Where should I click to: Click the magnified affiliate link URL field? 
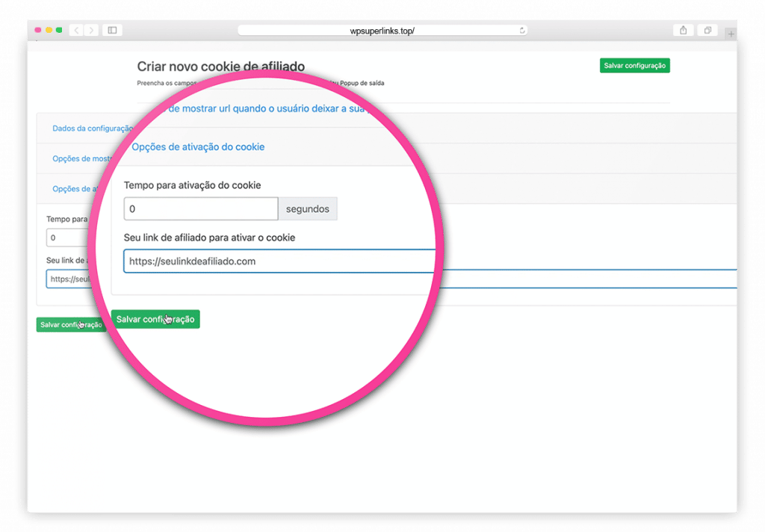278,262
